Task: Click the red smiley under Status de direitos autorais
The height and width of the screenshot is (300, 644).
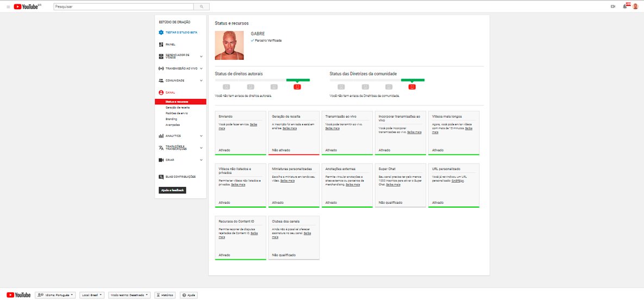Action: (x=297, y=87)
